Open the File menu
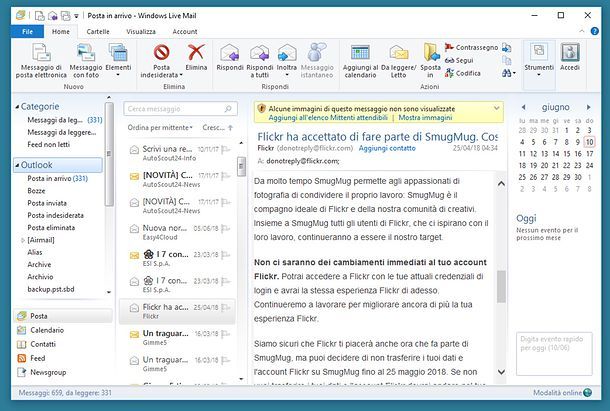The height and width of the screenshot is (411, 610). tap(27, 32)
